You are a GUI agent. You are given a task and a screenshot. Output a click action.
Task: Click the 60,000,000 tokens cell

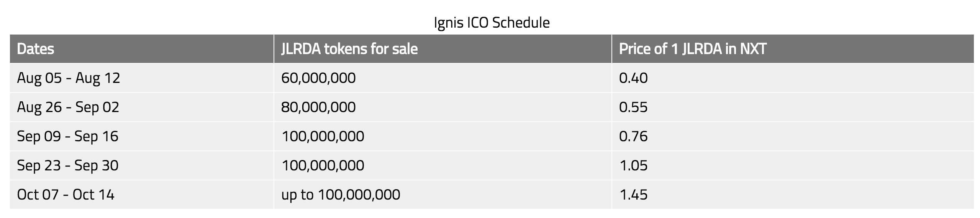coord(318,78)
